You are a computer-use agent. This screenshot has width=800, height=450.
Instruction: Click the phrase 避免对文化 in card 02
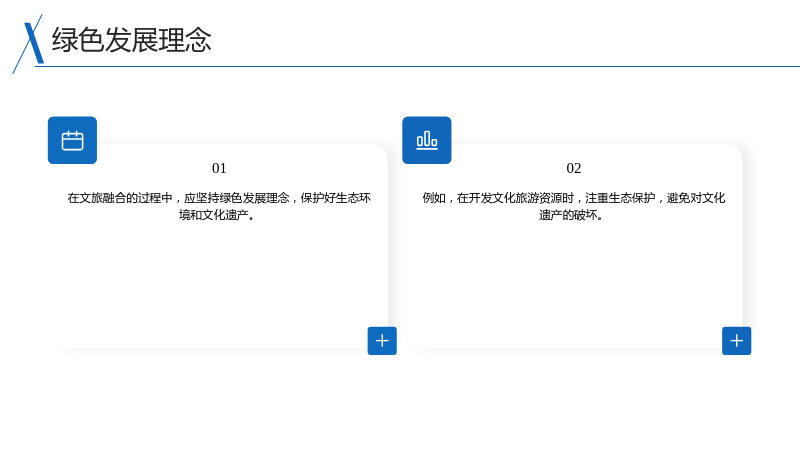[696, 198]
